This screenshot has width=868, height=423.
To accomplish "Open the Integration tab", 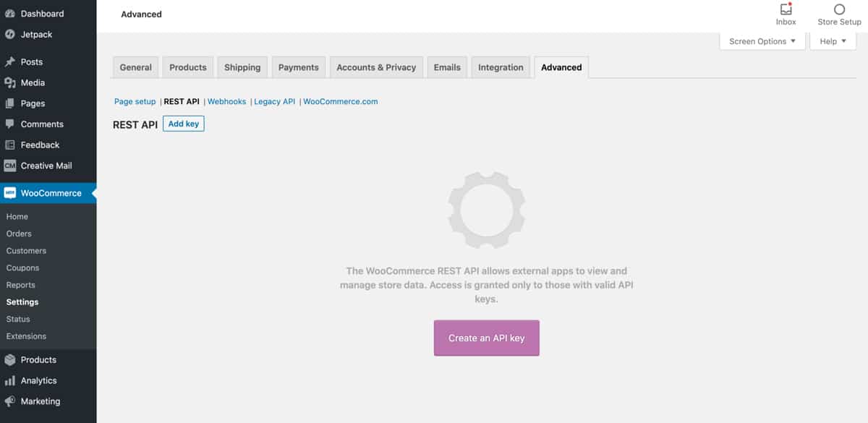I will click(501, 67).
